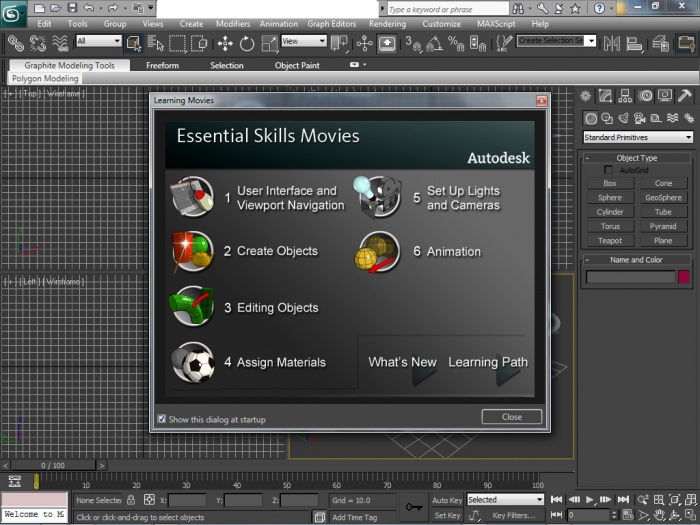The width and height of the screenshot is (700, 525).
Task: Switch to the Freeform ribbon tab
Action: click(162, 65)
